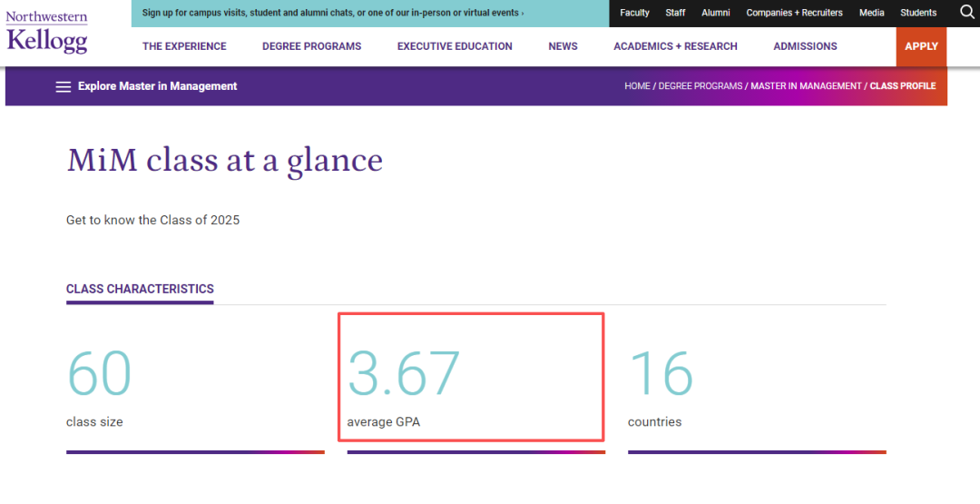Click Home in the breadcrumb
This screenshot has width=980, height=504.
637,86
